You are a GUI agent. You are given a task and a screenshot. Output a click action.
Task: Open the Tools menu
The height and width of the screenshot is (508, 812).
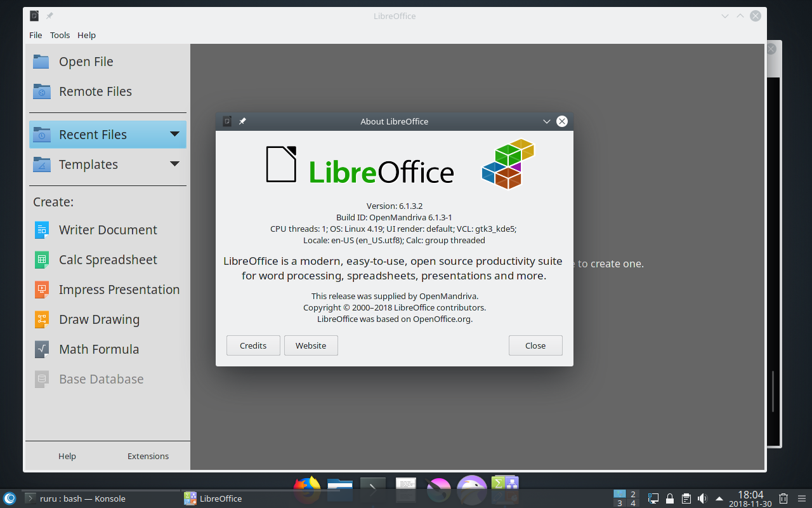click(x=60, y=35)
